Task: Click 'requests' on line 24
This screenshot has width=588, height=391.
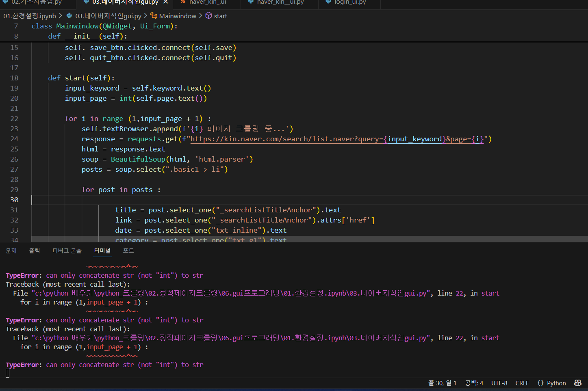Action: tap(144, 139)
